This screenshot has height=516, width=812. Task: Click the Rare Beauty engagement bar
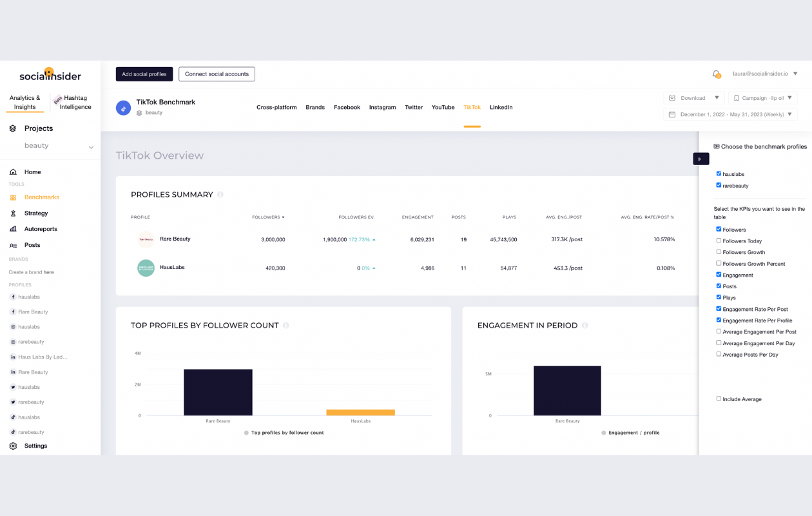(567, 391)
